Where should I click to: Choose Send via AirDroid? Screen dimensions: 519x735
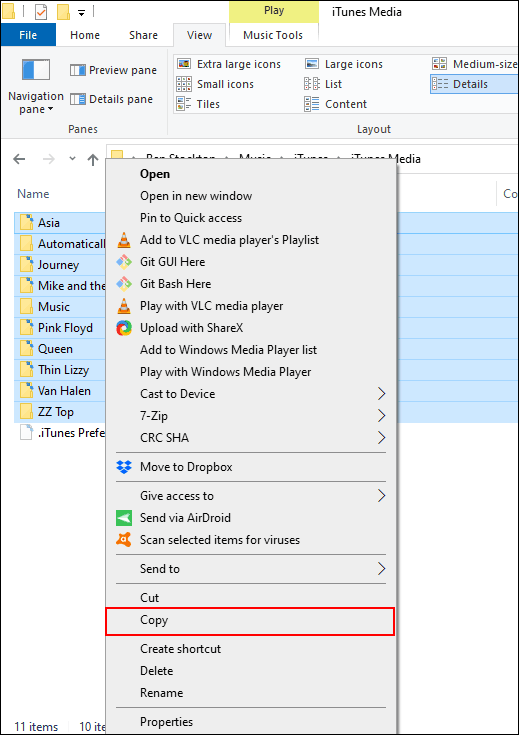click(251, 518)
